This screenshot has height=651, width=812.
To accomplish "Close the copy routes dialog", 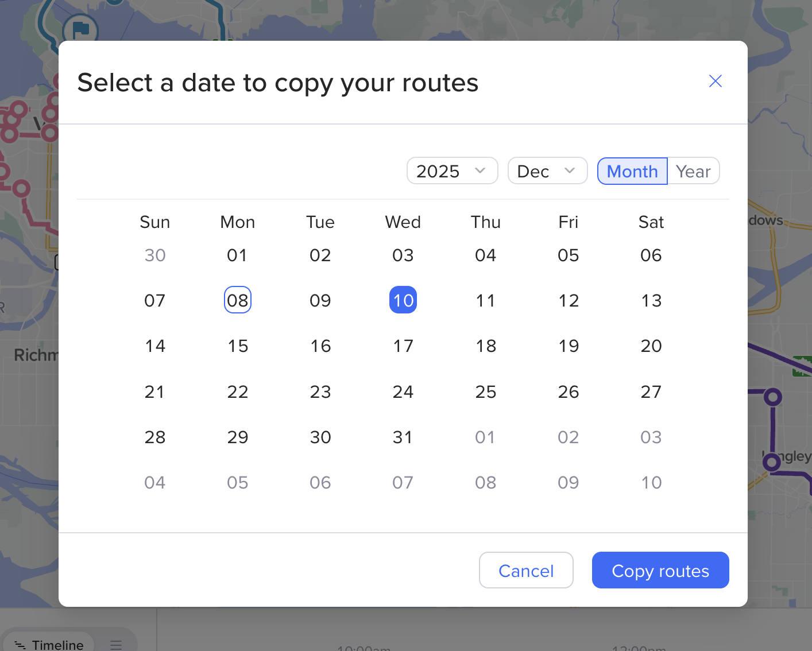I will click(x=715, y=81).
